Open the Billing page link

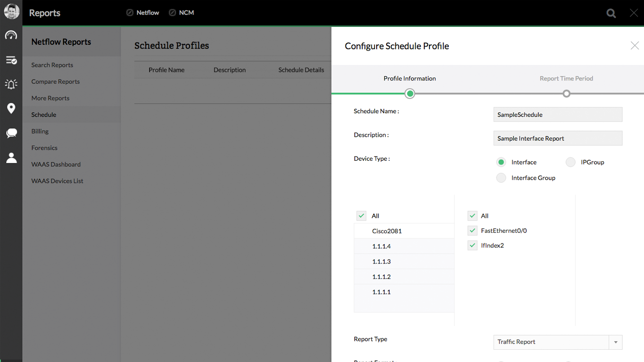40,131
